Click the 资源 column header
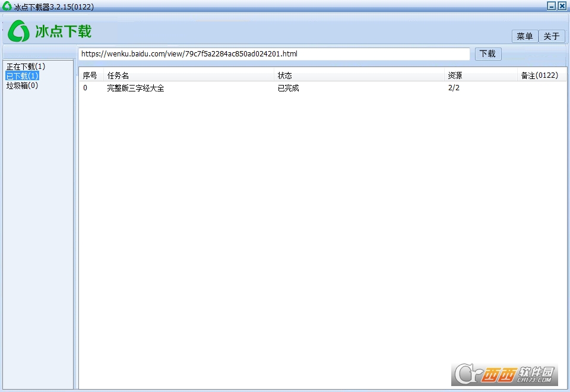Image resolution: width=570 pixels, height=392 pixels. (x=480, y=75)
